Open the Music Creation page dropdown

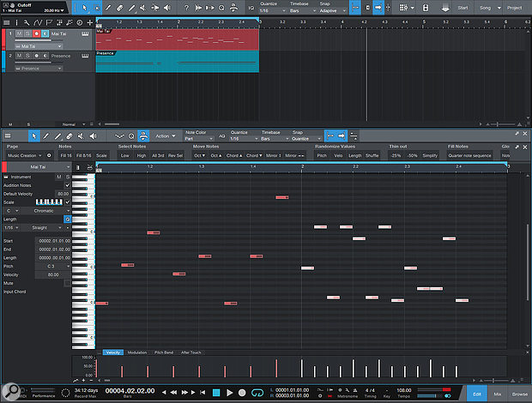[x=25, y=155]
